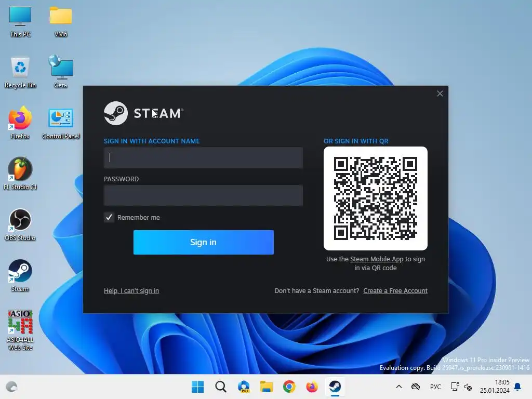Click the cloud sync tray icon
The width and height of the screenshot is (532, 399).
416,387
